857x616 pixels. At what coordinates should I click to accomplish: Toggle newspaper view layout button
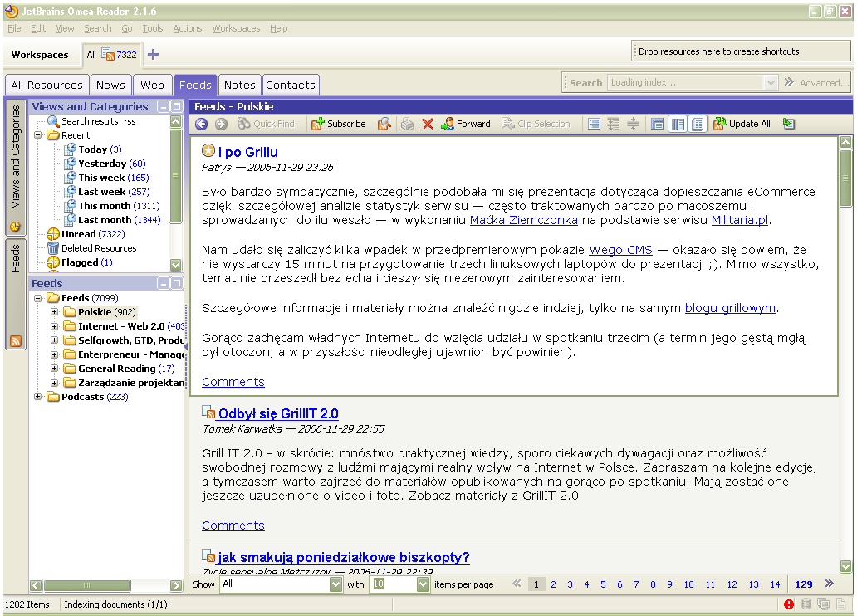[x=698, y=124]
